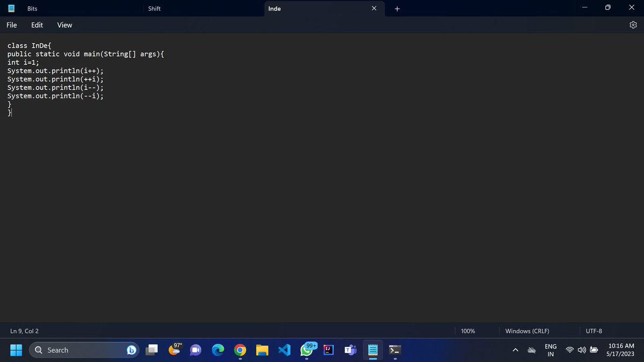Click the taskbar Search box

click(x=85, y=350)
